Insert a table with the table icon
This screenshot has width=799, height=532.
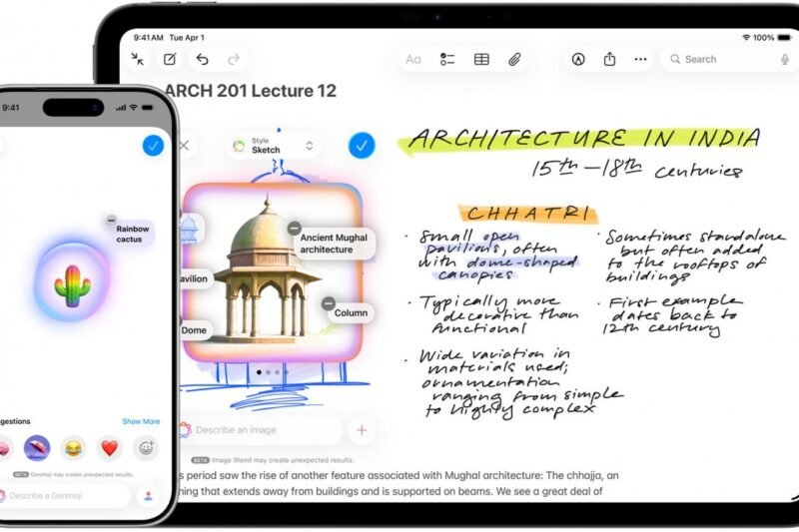click(x=481, y=60)
